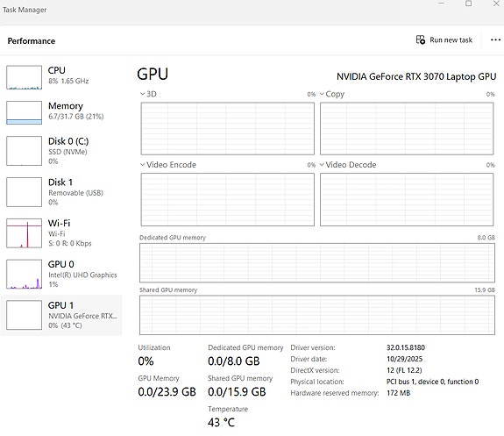Screen dimensions: 504x436
Task: Click the GPU 1 mini graph thumbnail
Action: (x=25, y=315)
